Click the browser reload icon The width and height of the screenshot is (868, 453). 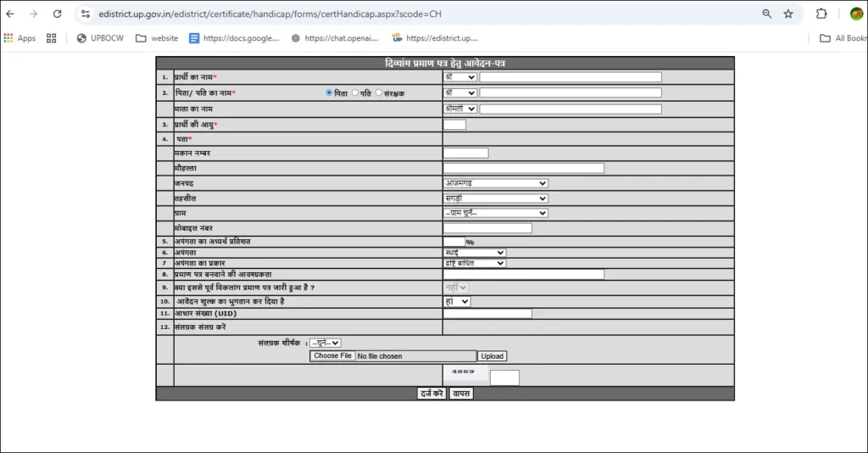pyautogui.click(x=57, y=14)
